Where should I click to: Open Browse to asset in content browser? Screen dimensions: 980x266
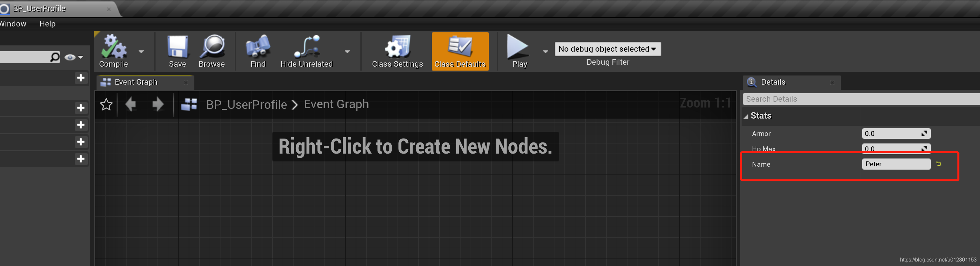(212, 51)
